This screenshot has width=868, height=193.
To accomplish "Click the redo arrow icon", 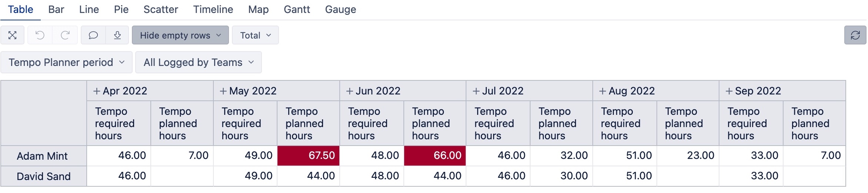I will 65,35.
